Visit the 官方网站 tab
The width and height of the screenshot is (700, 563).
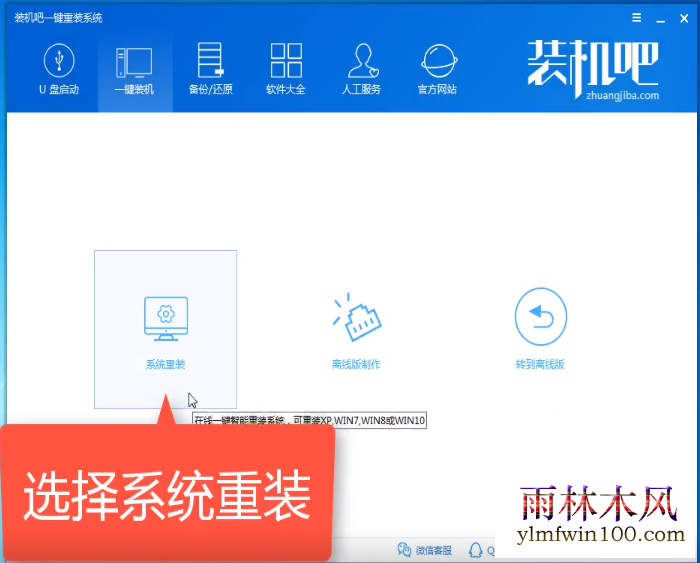pyautogui.click(x=438, y=70)
